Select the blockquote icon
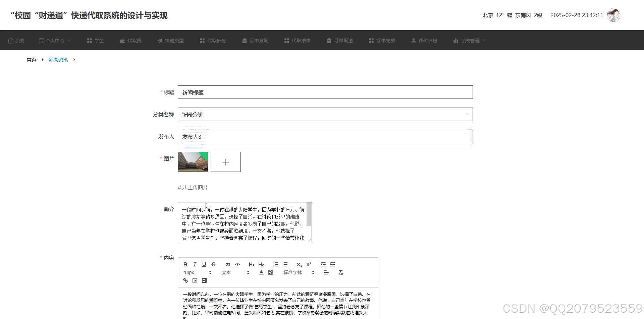 coord(228,264)
